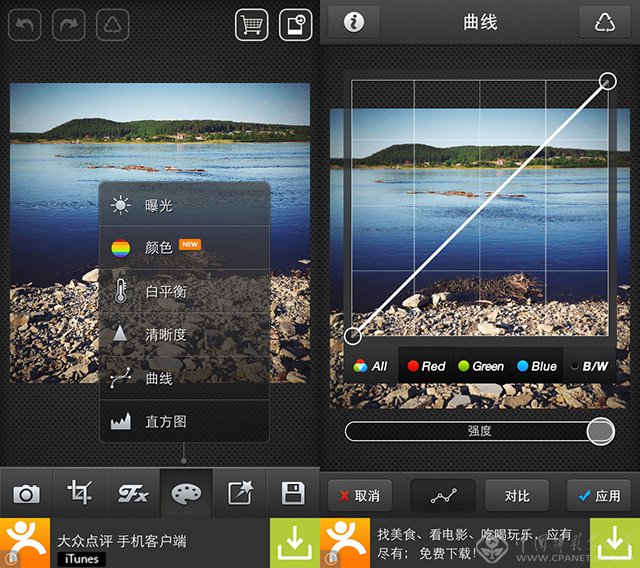Open the share export icon

(x=239, y=493)
